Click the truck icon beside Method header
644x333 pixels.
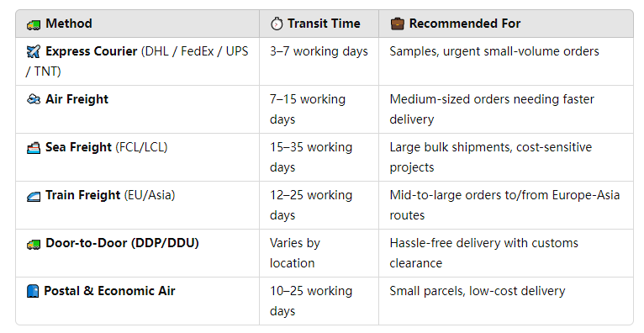click(x=34, y=24)
